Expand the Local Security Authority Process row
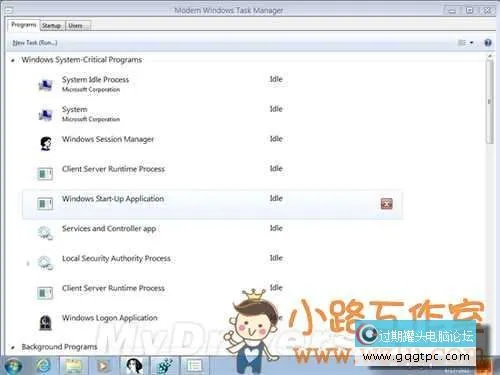The image size is (500, 375). (28, 264)
